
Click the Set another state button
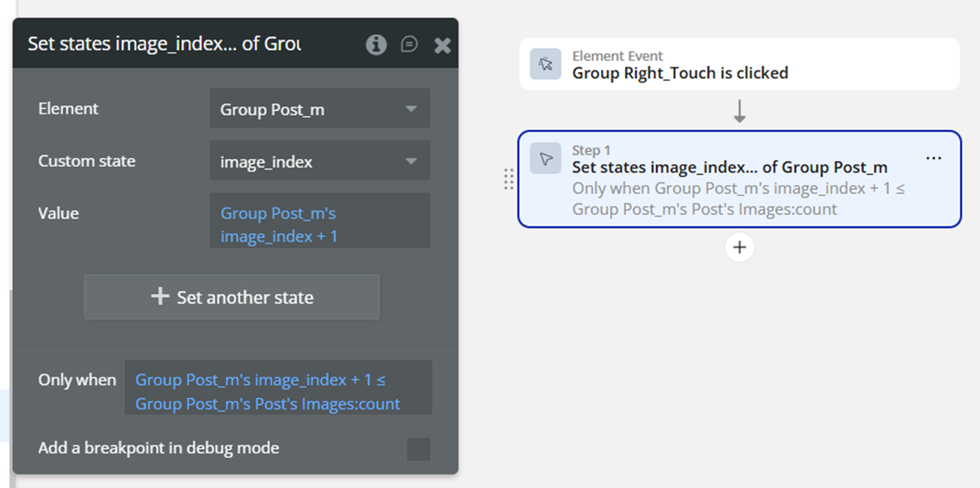(232, 298)
